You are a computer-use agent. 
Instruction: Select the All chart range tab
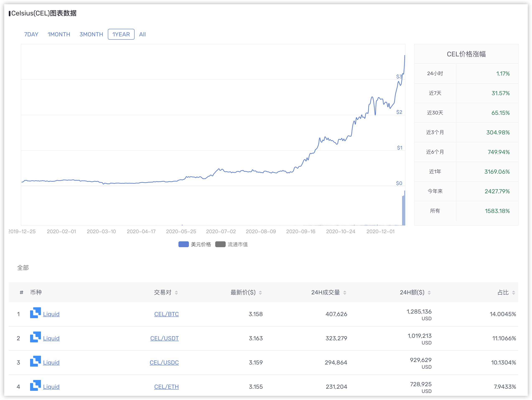click(x=142, y=34)
